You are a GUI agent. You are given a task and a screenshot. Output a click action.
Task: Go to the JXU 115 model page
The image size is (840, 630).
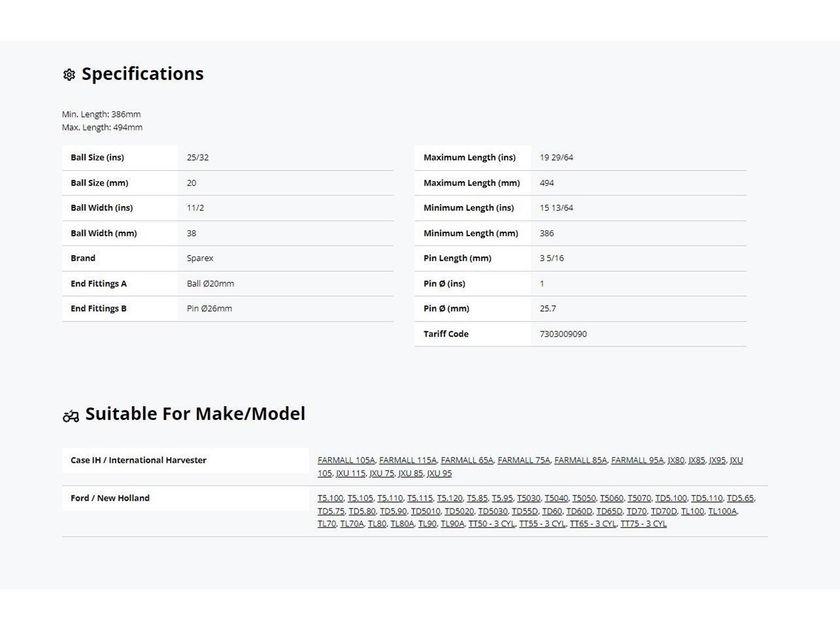click(350, 473)
